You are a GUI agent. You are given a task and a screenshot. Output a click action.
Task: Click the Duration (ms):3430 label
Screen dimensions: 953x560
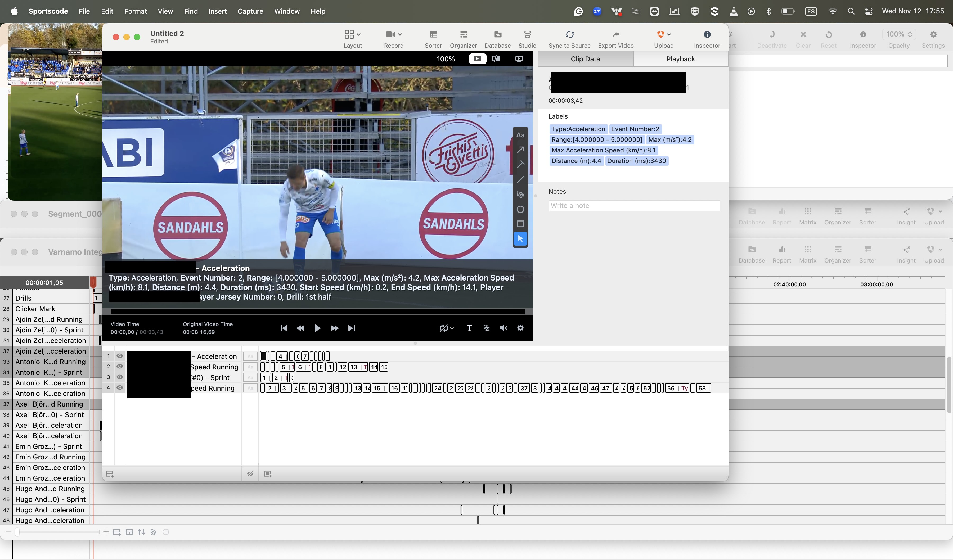pos(636,161)
